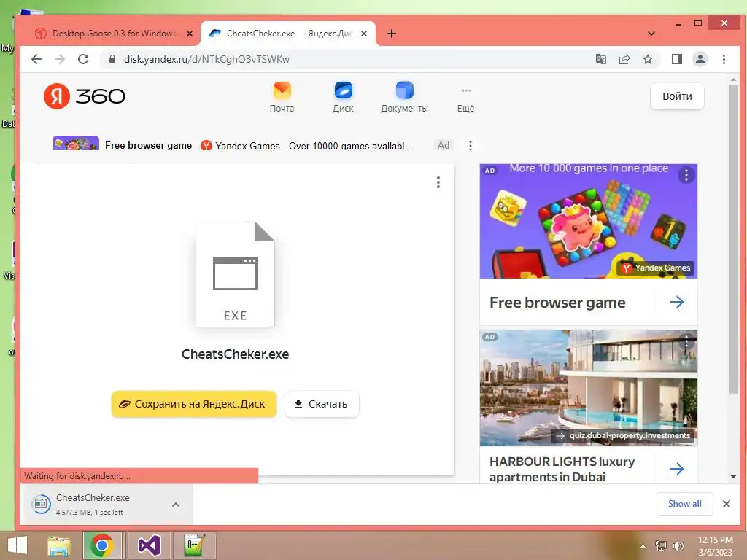Expand the tab search chevron
Viewport: 747px width, 560px height.
pyautogui.click(x=651, y=34)
